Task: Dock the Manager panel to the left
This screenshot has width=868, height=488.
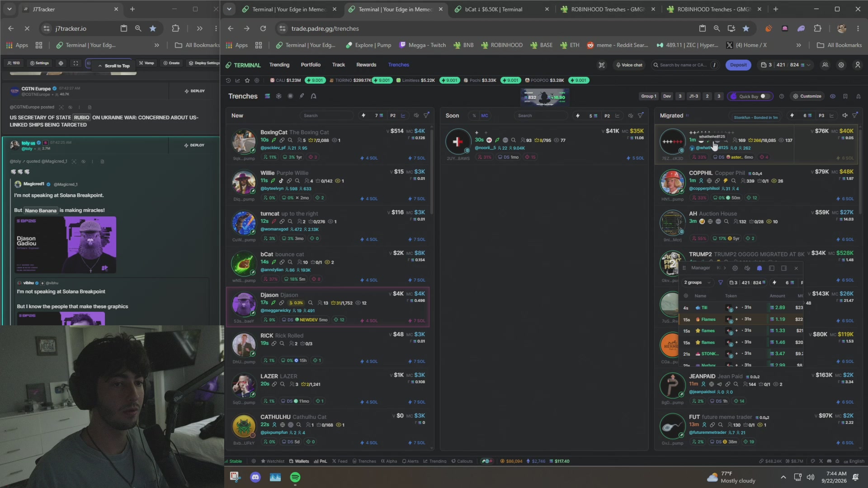Action: (772, 268)
